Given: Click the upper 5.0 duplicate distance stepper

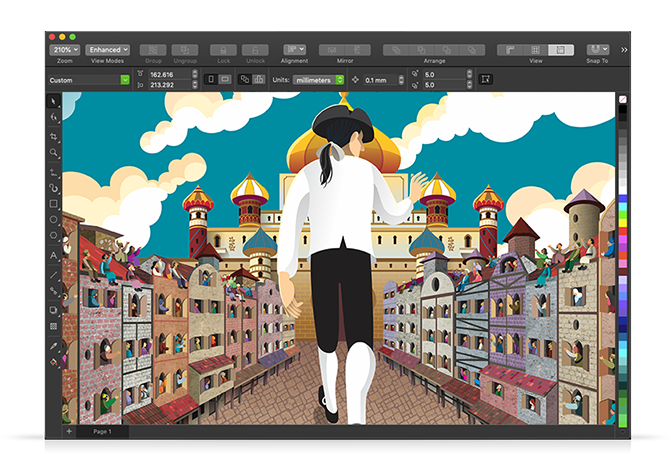Looking at the screenshot, I should pos(469,74).
